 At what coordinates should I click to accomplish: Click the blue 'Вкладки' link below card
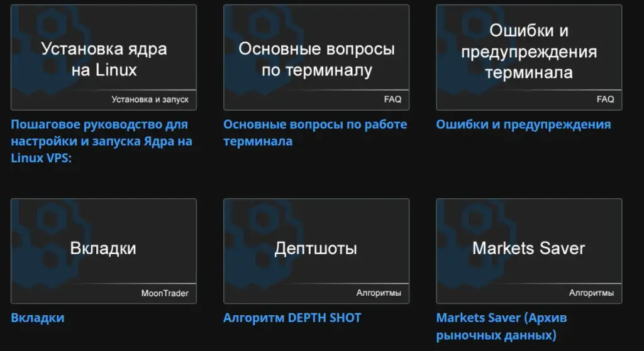point(37,318)
